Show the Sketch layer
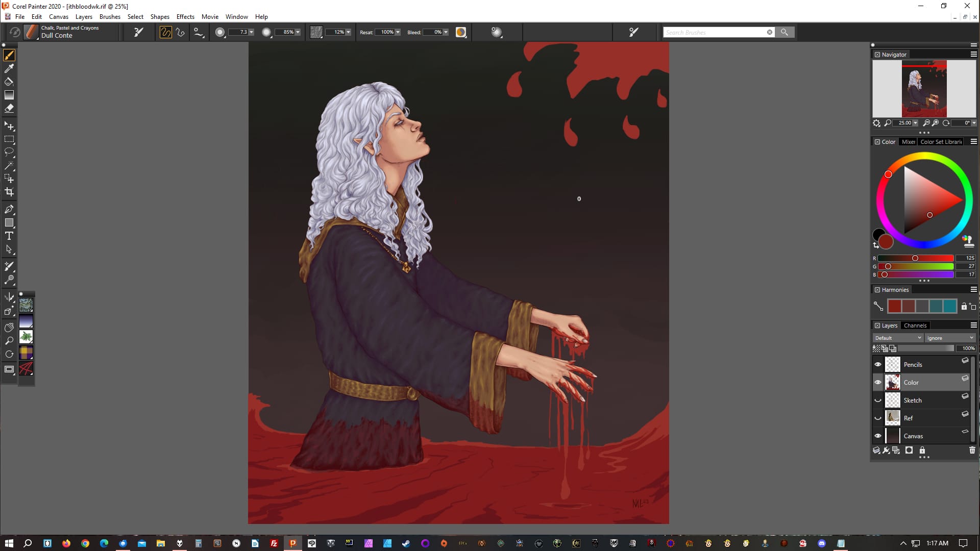This screenshot has height=551, width=980. click(878, 400)
